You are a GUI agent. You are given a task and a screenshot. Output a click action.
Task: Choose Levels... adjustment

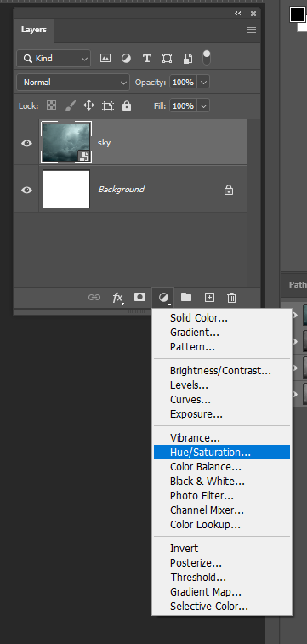[x=222, y=385]
